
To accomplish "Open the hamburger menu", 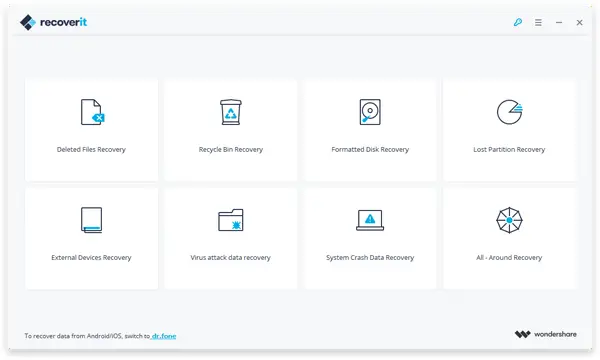I will click(x=538, y=23).
